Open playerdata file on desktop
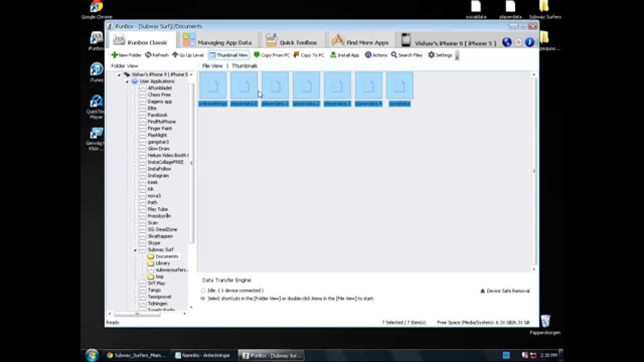Image resolution: width=644 pixels, height=362 pixels. (x=510, y=10)
